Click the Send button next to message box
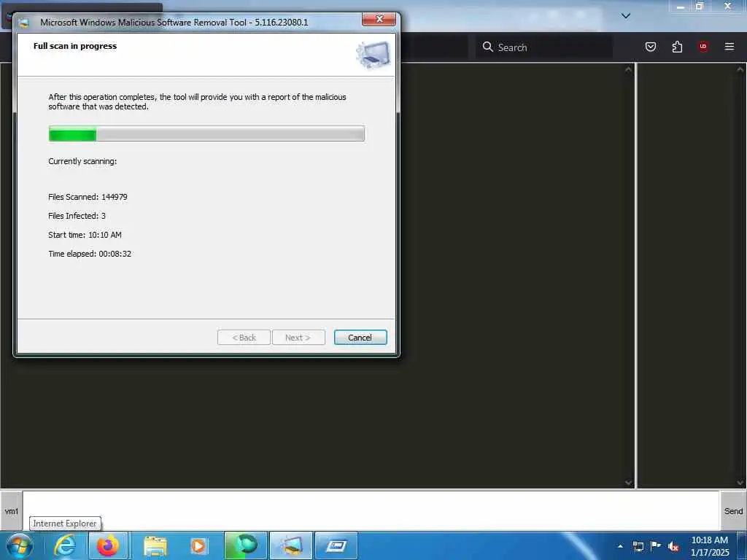This screenshot has height=560, width=747. click(733, 511)
